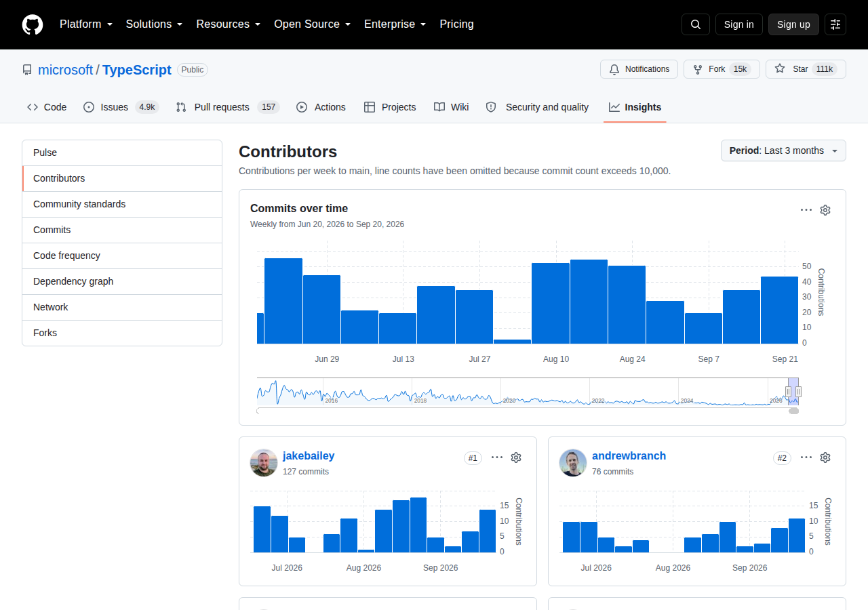The height and width of the screenshot is (610, 868).
Task: Open the Actions tab
Action: click(x=321, y=107)
